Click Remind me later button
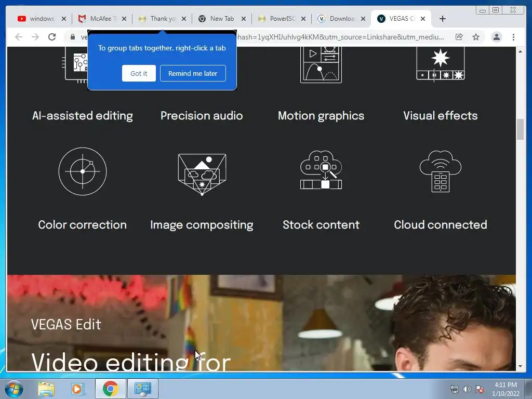Viewport: 532px width, 399px height. pyautogui.click(x=193, y=73)
